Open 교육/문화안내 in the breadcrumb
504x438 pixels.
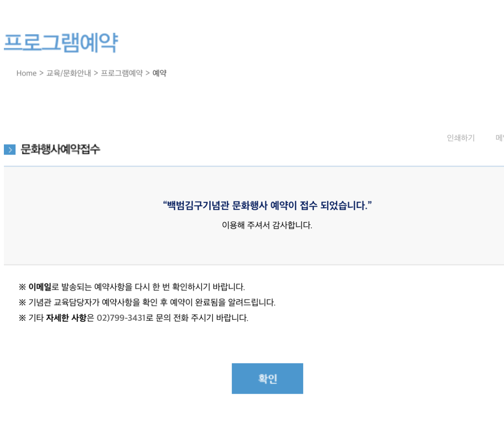(68, 73)
